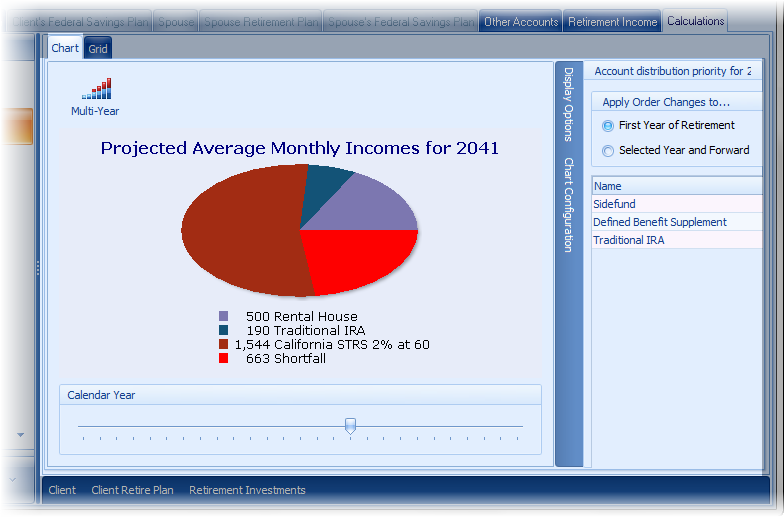Viewport: 784px width, 517px height.
Task: Click the Traditional IRA legend marker
Action: 223,330
